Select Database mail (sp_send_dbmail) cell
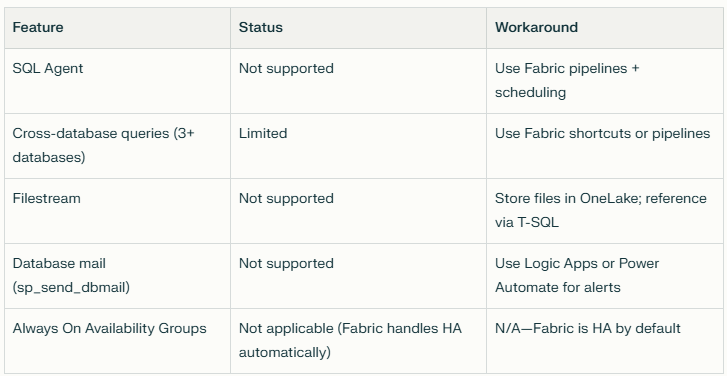This screenshot has width=727, height=376. click(117, 275)
